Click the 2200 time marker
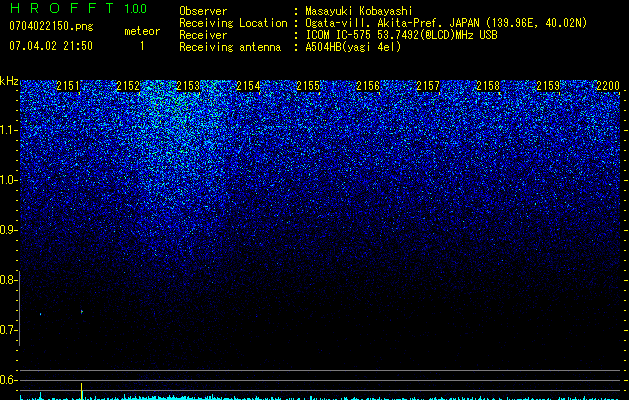Image resolution: width=629 pixels, height=400 pixels. (x=608, y=86)
